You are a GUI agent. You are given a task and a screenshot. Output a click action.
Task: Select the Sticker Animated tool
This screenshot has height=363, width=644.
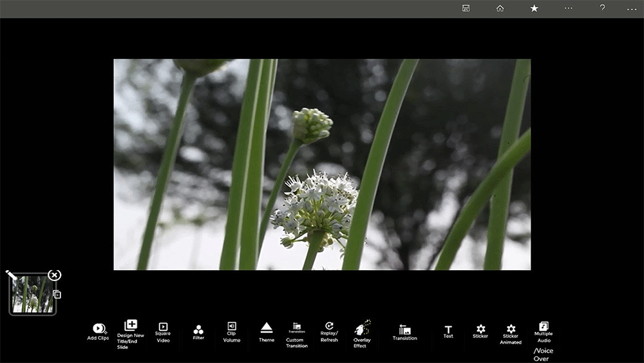pyautogui.click(x=511, y=329)
